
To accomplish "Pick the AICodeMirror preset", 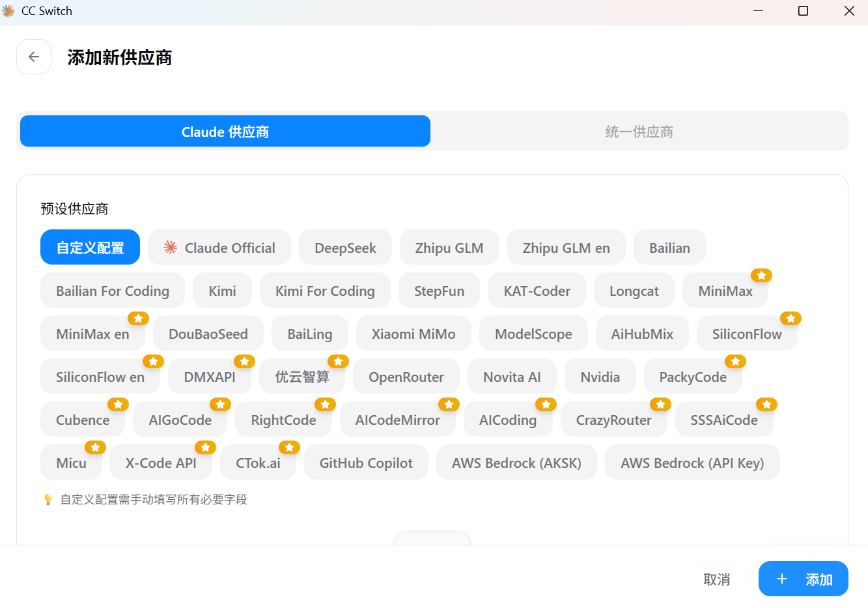I will pos(398,419).
